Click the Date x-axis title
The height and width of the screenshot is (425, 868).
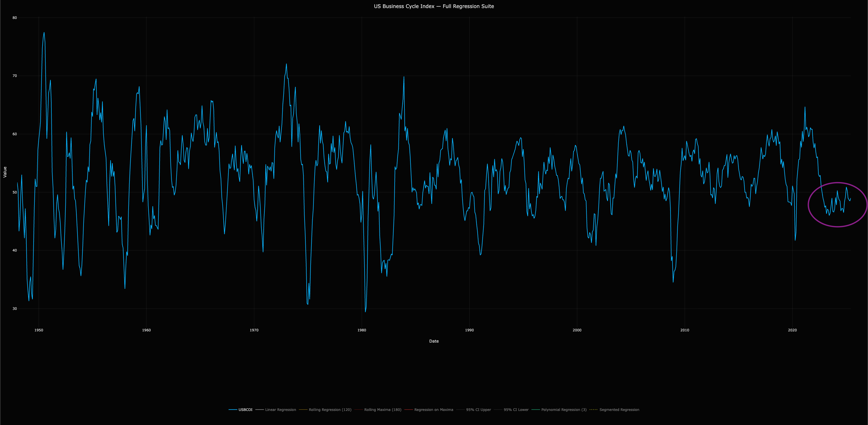tap(434, 341)
